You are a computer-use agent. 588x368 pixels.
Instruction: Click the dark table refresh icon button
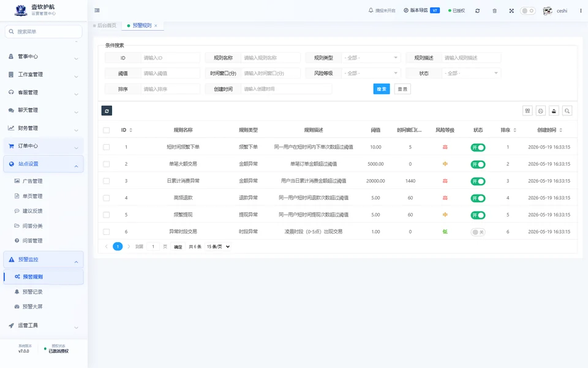[107, 111]
